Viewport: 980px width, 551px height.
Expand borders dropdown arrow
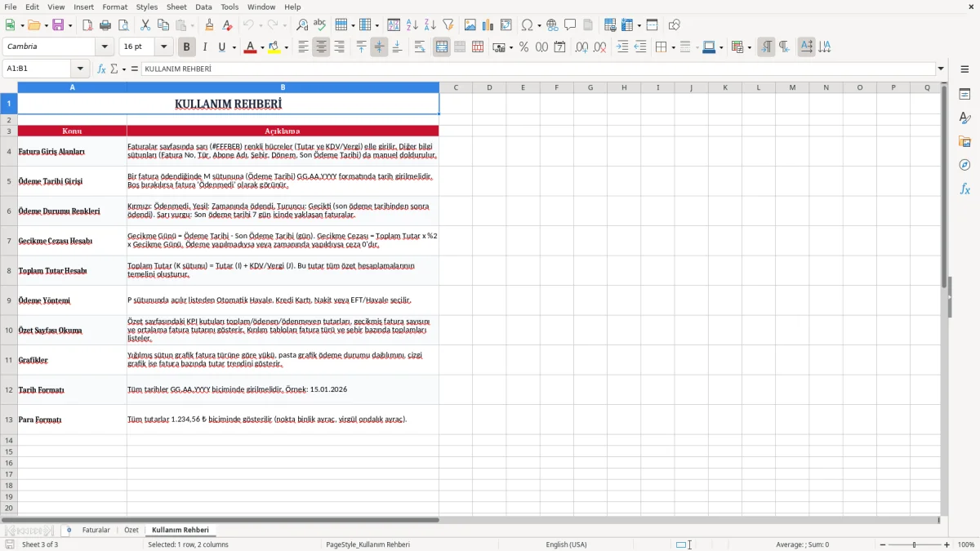pyautogui.click(x=672, y=47)
